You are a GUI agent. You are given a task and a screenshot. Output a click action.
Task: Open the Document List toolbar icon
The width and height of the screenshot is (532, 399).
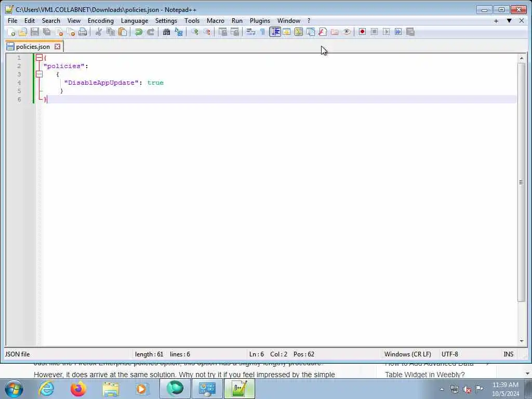(x=311, y=32)
